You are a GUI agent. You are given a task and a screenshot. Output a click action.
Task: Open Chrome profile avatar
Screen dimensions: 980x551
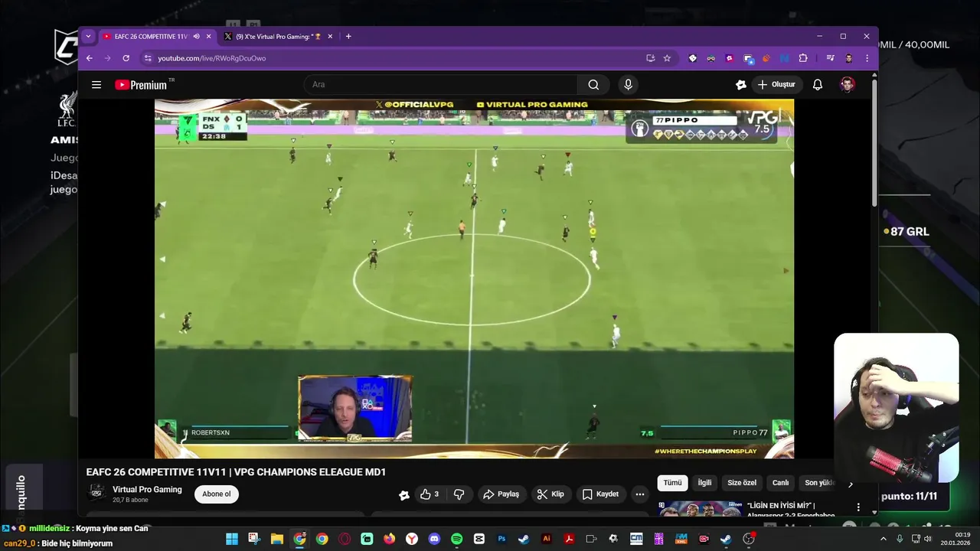pos(848,58)
